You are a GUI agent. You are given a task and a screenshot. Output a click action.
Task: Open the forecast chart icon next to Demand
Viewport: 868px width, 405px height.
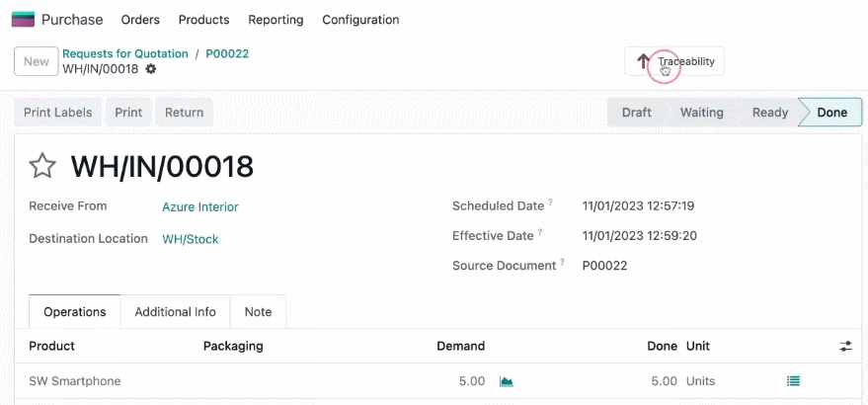point(506,381)
